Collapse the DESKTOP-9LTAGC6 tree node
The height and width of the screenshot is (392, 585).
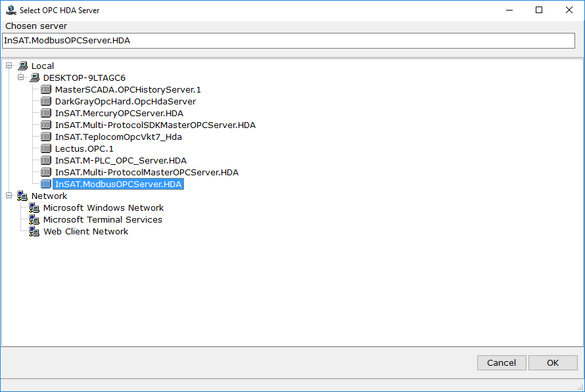[x=21, y=77]
